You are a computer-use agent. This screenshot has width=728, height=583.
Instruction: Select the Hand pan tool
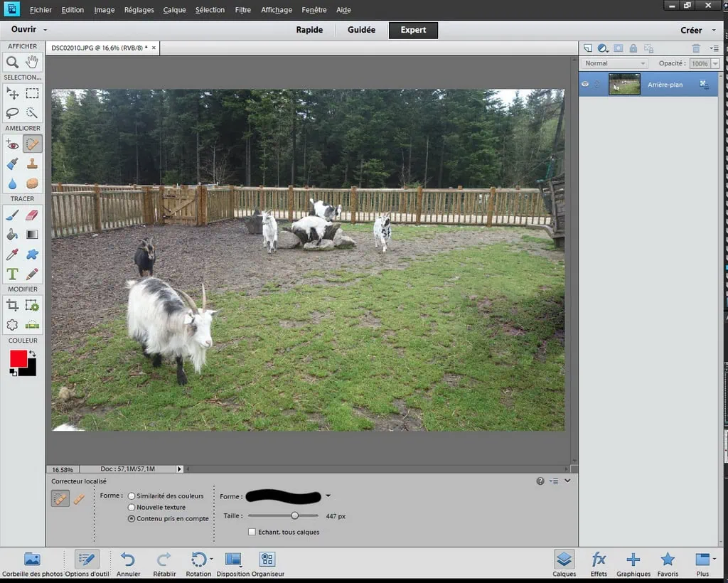tap(32, 62)
